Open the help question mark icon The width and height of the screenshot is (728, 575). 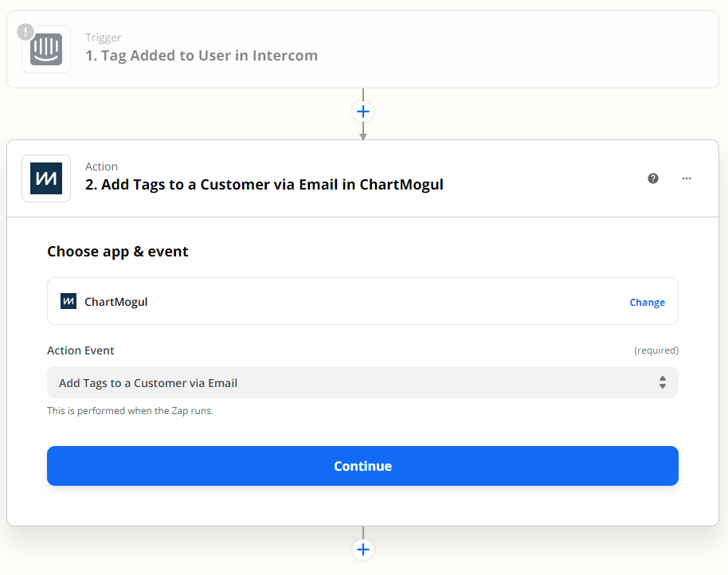pyautogui.click(x=653, y=178)
